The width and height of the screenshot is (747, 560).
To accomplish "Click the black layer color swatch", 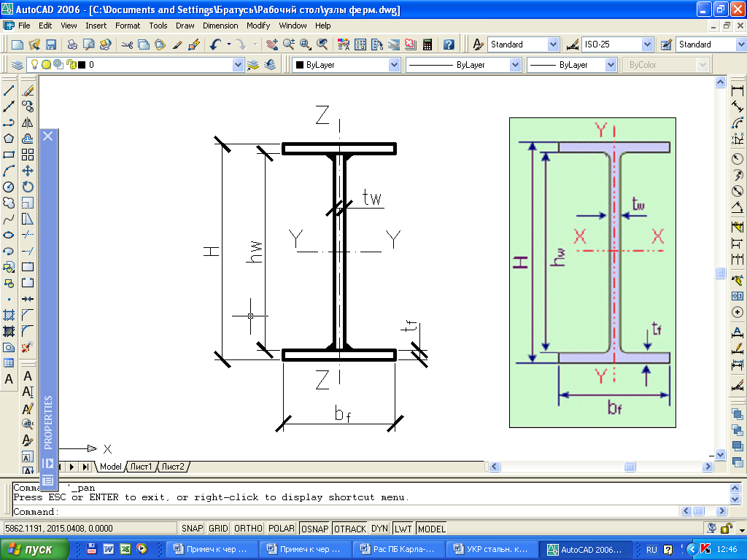I will click(x=82, y=65).
